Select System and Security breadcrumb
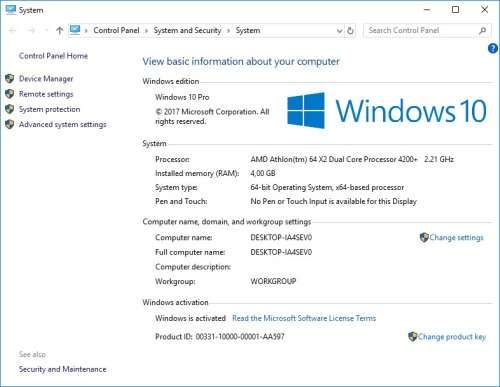This screenshot has width=500, height=387. [187, 30]
